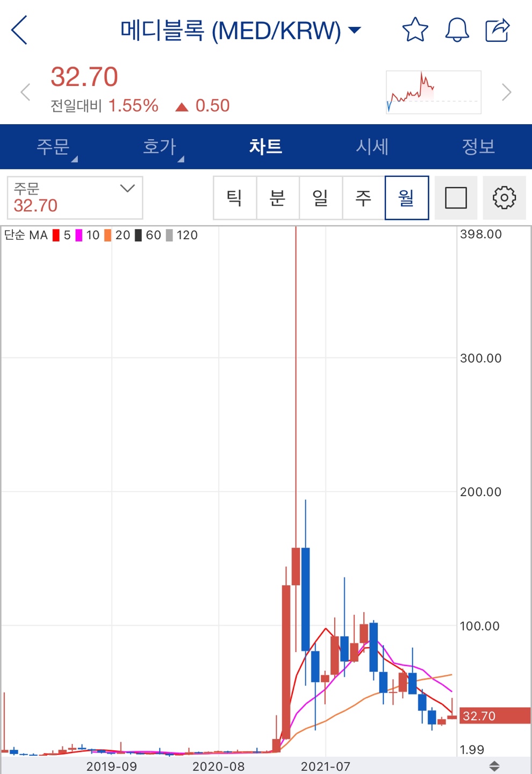This screenshot has height=774, width=532.
Task: Open chart settings gear icon
Action: point(504,198)
